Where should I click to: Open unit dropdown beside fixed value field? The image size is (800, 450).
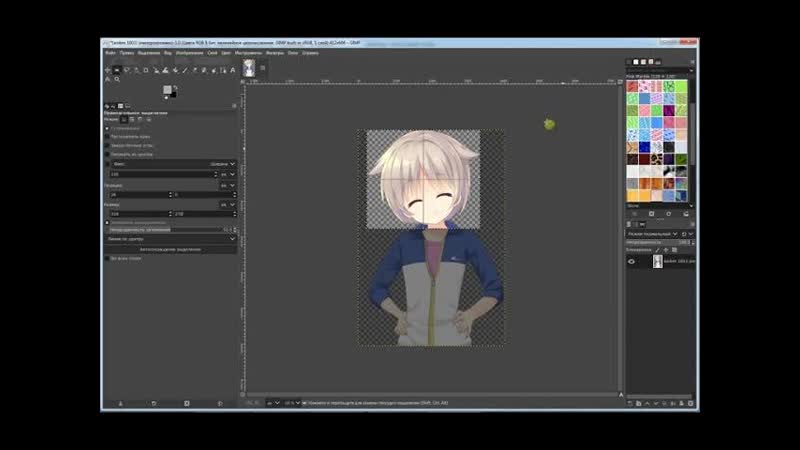228,174
